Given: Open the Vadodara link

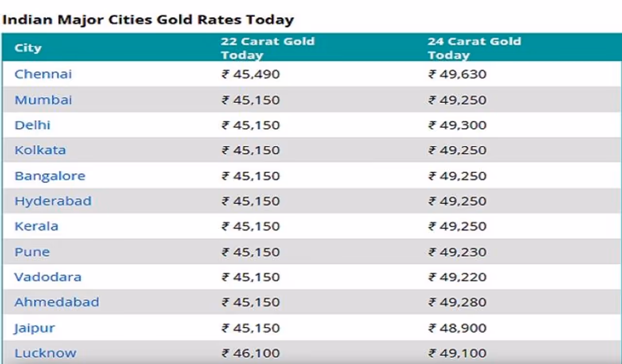Looking at the screenshot, I should pyautogui.click(x=48, y=277).
